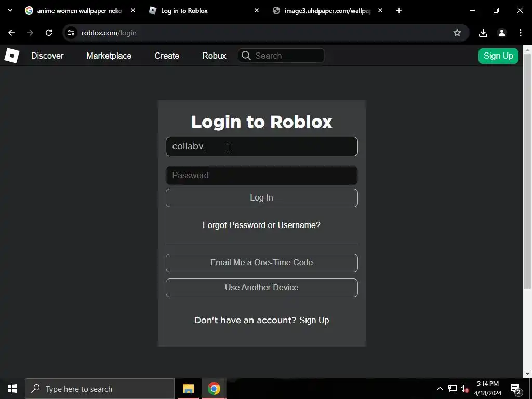Close the anime women wallpaper tab
This screenshot has height=399, width=532.
[x=133, y=10]
